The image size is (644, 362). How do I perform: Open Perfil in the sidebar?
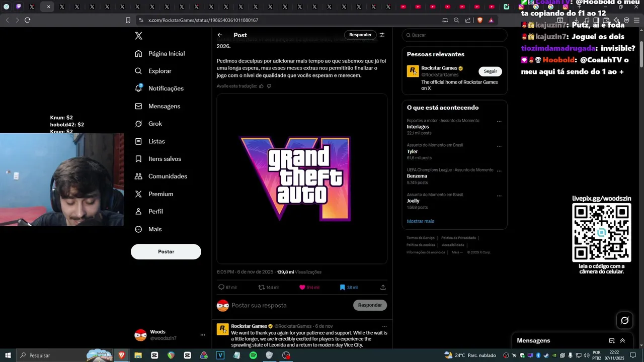pyautogui.click(x=149, y=212)
